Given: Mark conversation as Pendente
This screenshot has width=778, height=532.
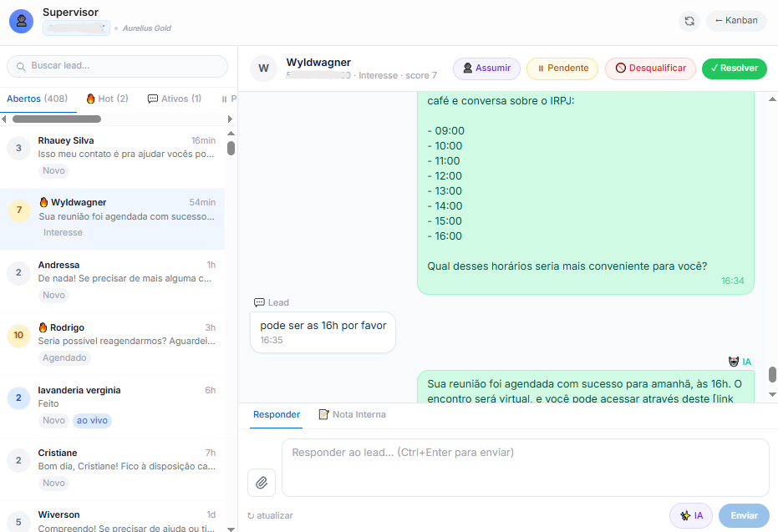Looking at the screenshot, I should pos(562,68).
